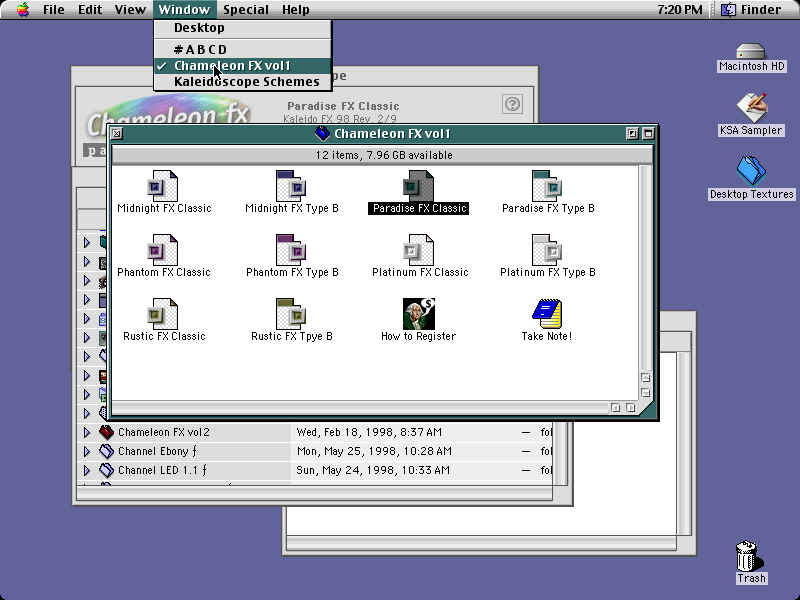Open the Special menu
Viewport: 800px width, 600px height.
pos(245,9)
